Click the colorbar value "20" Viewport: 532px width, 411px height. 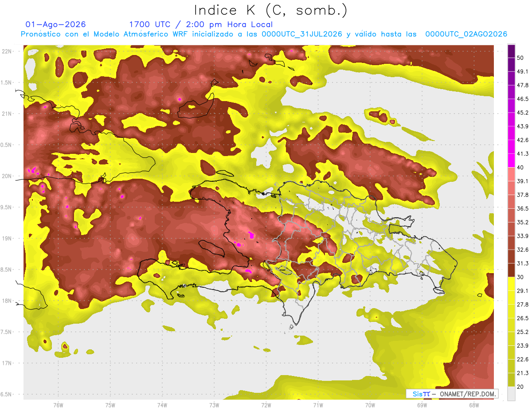point(520,387)
